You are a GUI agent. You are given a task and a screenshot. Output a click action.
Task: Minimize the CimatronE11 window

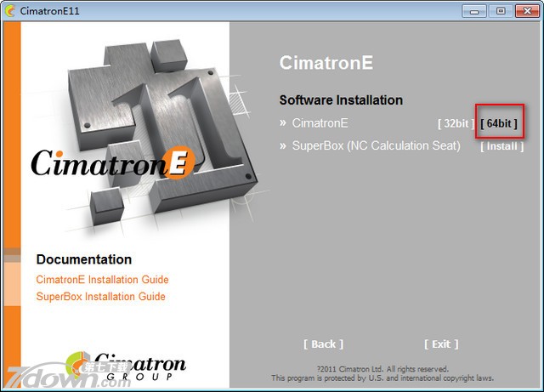(474, 11)
